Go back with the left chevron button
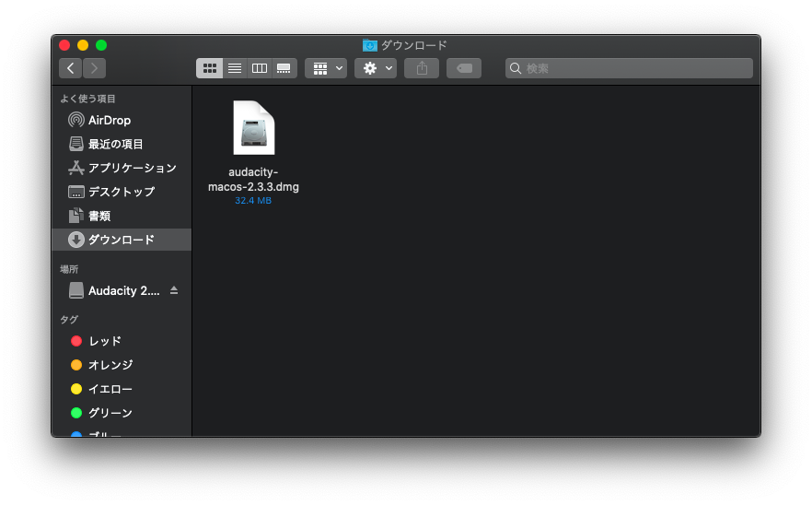Screen dimensions: 812x505 [70, 68]
